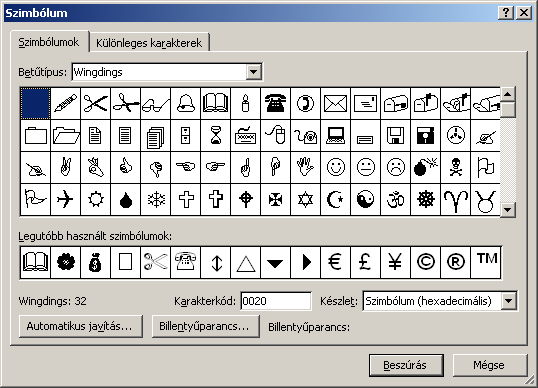Viewport: 538px width, 388px height.
Task: Pick the money bag from recent symbols
Action: [96, 262]
